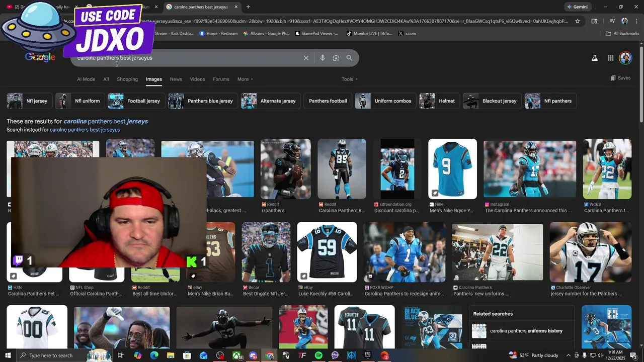Filter by Blackout jersey chip
The height and width of the screenshot is (362, 644).
pyautogui.click(x=492, y=101)
